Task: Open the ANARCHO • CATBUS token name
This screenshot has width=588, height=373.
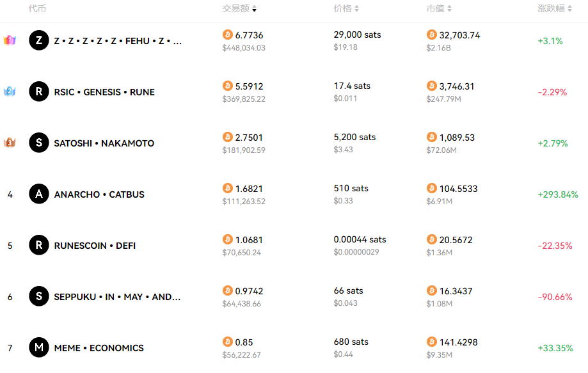Action: (99, 194)
